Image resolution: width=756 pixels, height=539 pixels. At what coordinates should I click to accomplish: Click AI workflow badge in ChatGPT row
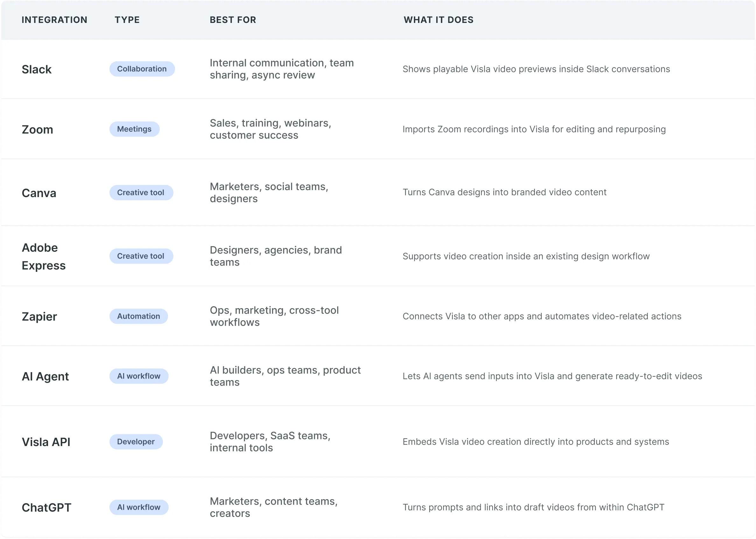pos(139,507)
